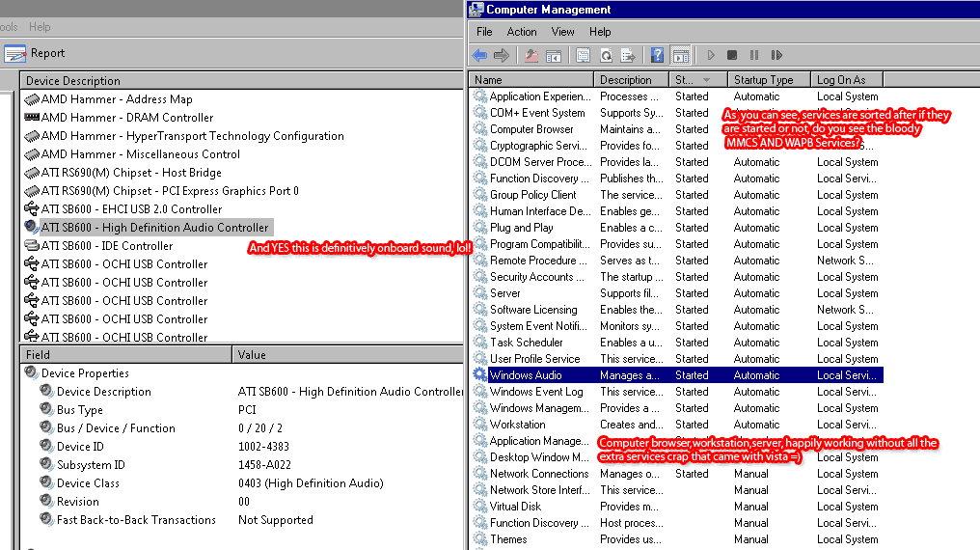Click the Restart Service button
The image size is (980, 550).
pos(776,55)
